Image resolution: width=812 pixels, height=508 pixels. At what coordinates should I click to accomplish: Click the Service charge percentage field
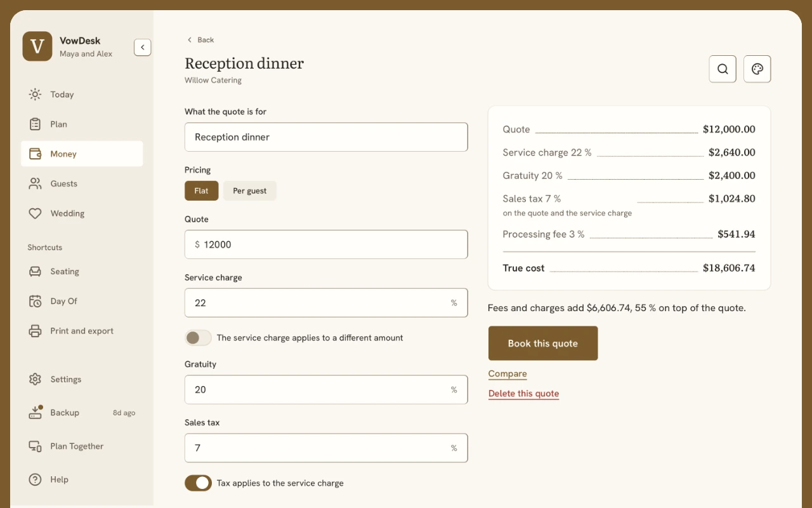pyautogui.click(x=326, y=303)
